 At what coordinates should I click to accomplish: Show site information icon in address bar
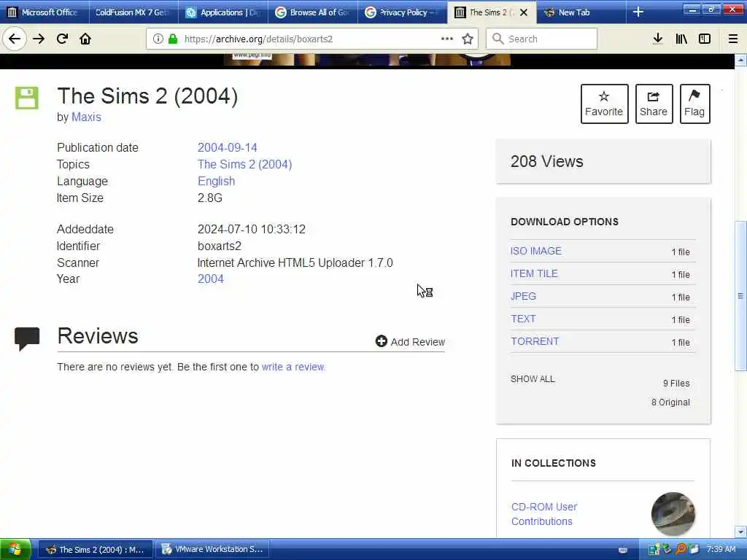coord(158,39)
